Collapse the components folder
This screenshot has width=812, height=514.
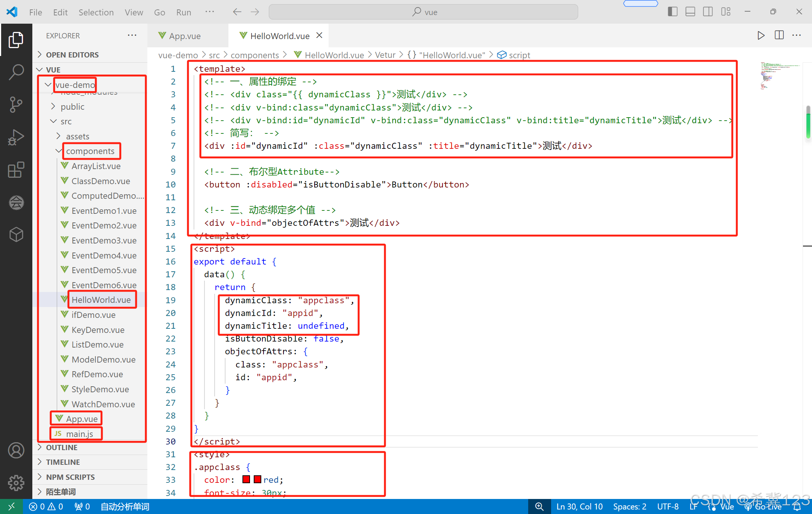coord(90,151)
